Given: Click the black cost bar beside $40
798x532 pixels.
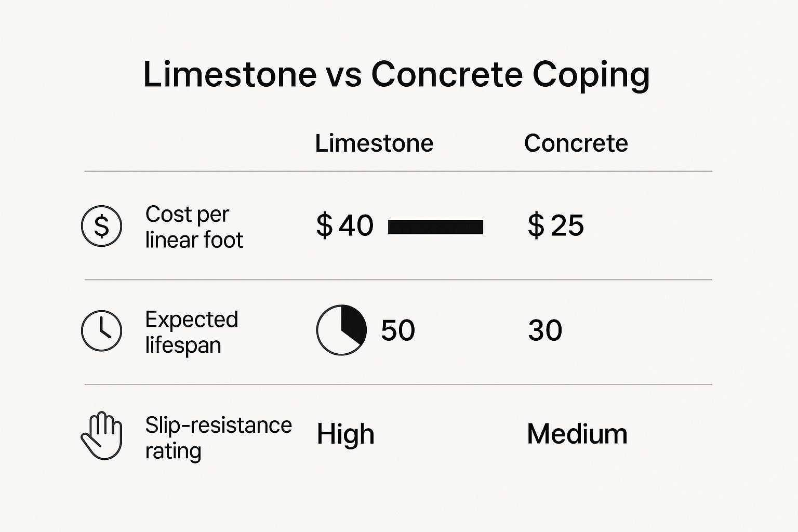Looking at the screenshot, I should tap(435, 227).
